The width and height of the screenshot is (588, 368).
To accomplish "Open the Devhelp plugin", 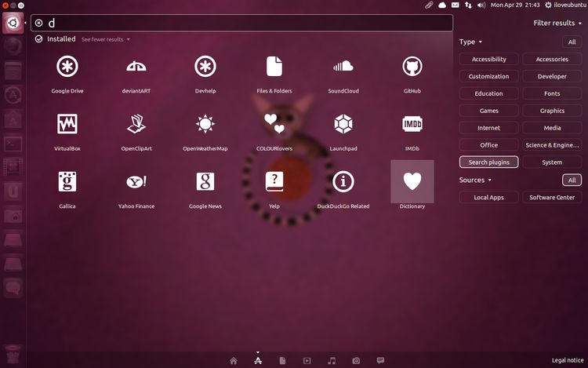I will click(x=205, y=67).
